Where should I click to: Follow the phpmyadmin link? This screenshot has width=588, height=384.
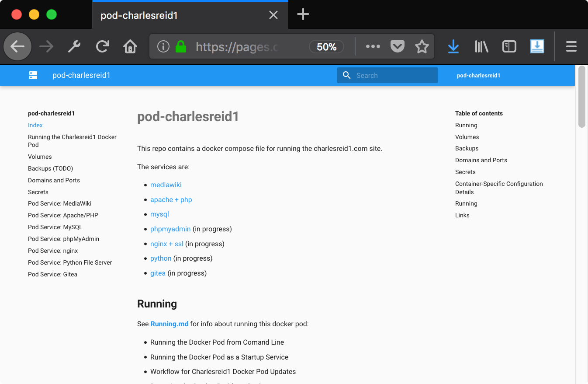point(170,229)
